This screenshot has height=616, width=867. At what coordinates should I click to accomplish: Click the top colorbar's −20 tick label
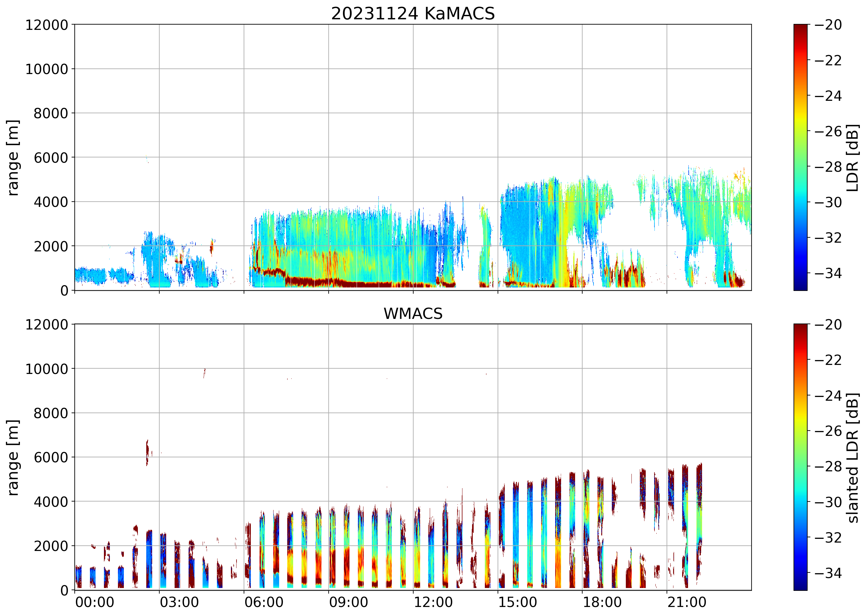[828, 25]
